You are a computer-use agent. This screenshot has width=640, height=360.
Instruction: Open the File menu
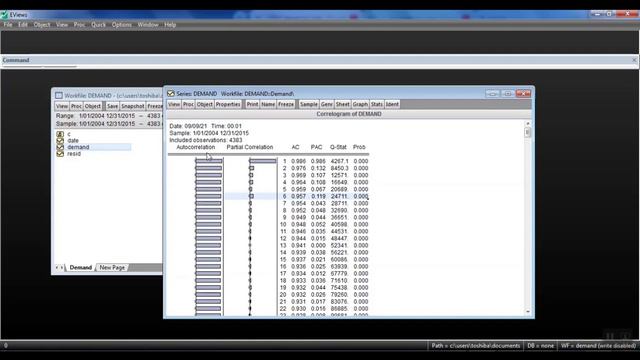(8, 25)
